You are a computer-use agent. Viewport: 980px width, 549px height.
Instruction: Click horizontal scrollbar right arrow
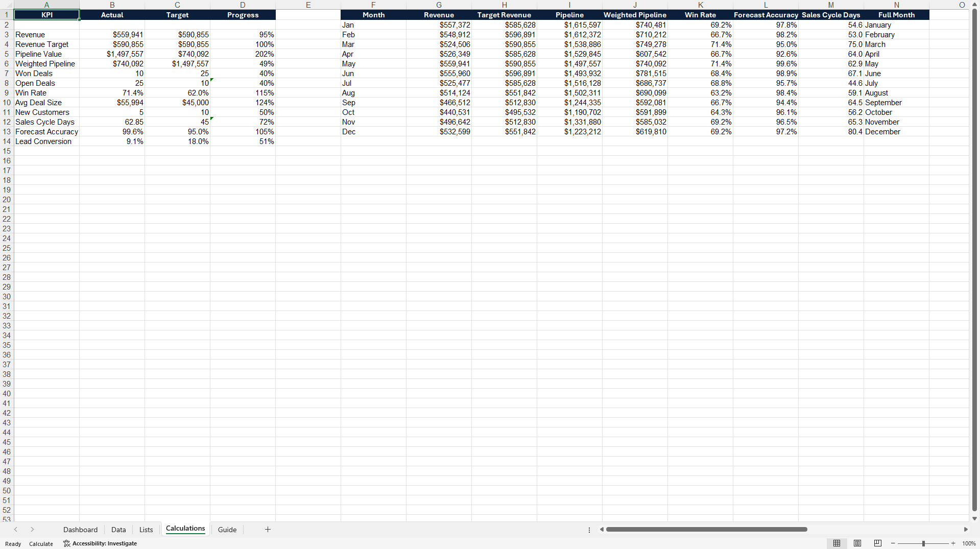point(965,530)
